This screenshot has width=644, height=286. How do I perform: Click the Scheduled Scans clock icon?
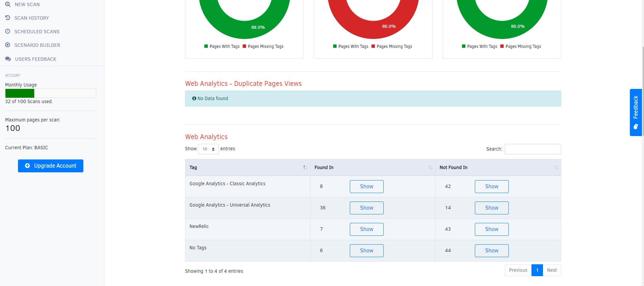click(8, 31)
